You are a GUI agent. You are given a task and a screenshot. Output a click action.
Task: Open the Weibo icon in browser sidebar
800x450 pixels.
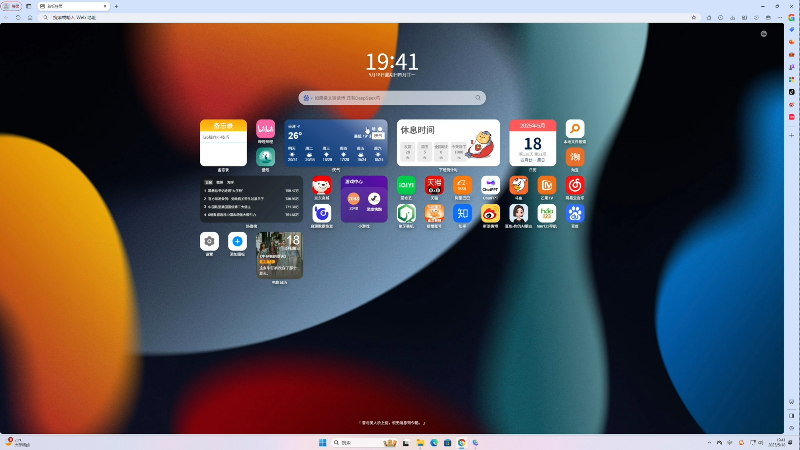point(791,105)
